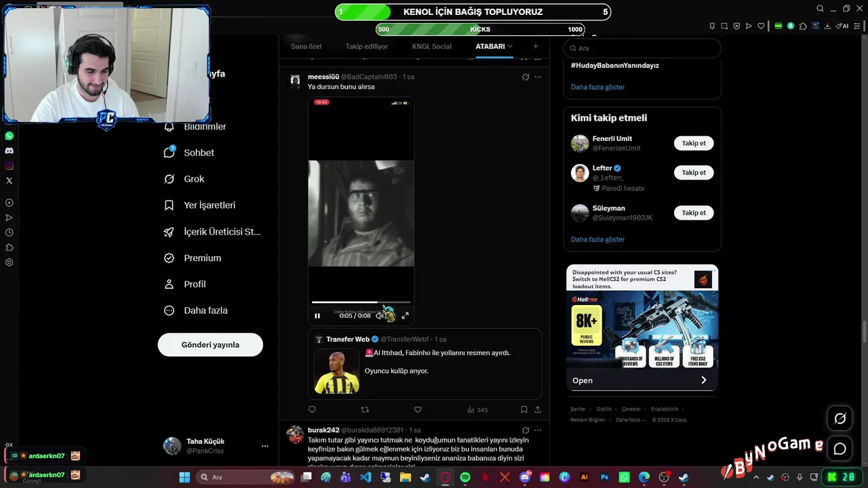Image resolution: width=868 pixels, height=488 pixels.
Task: Follow Fenerli Umit with Takip et
Action: click(x=694, y=143)
